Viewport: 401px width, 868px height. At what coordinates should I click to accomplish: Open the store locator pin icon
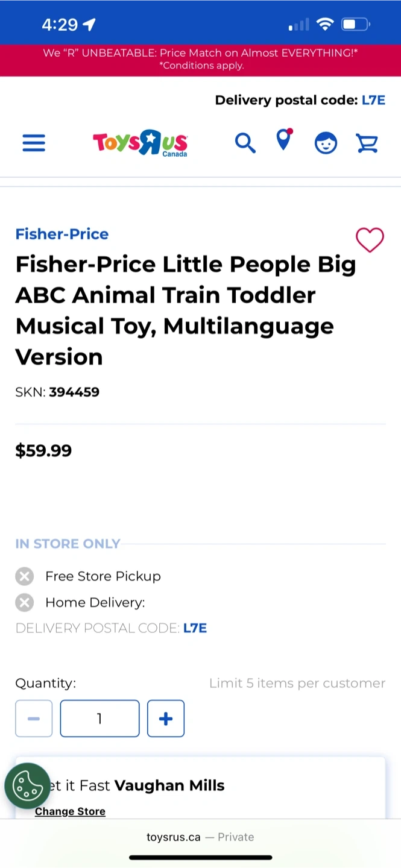(x=283, y=140)
